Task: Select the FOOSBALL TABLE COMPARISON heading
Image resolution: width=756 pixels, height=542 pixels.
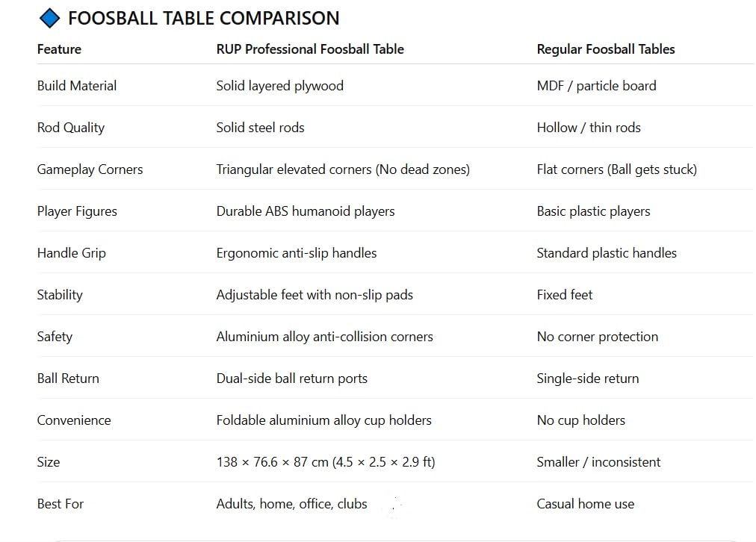Action: pyautogui.click(x=204, y=19)
